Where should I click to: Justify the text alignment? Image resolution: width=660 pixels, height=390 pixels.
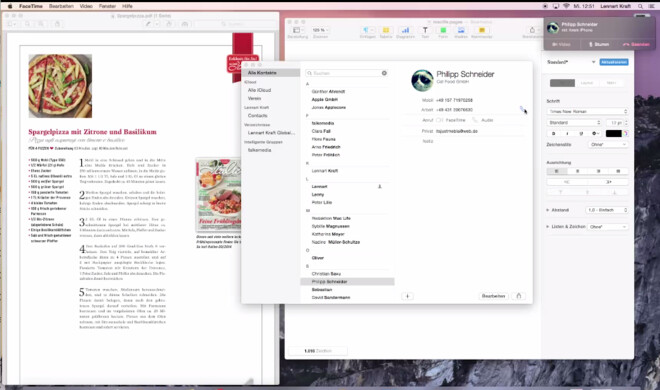point(618,171)
